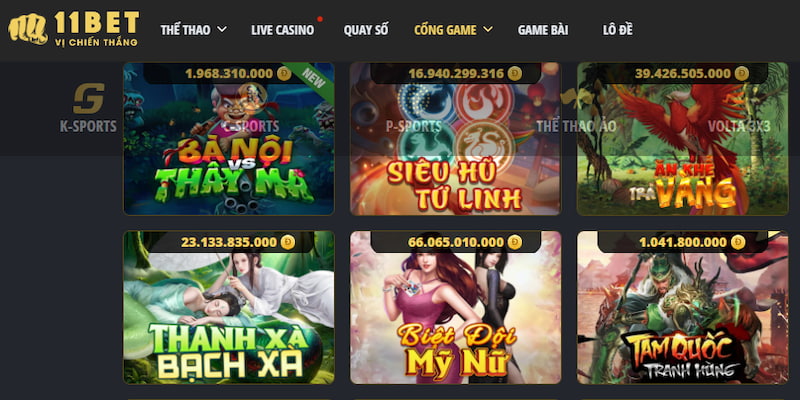Click coin icon beside 1.041.800.000 jackpot

(x=738, y=242)
